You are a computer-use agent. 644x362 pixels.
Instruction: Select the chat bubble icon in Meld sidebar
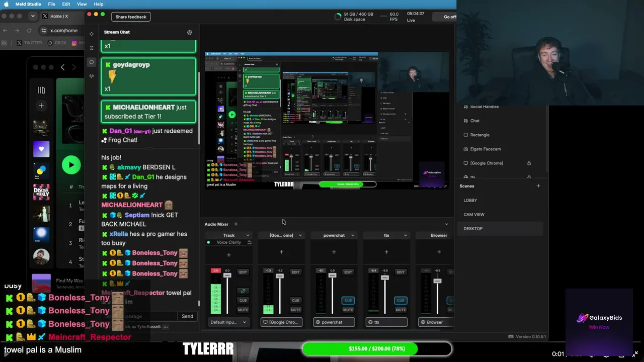click(x=92, y=62)
